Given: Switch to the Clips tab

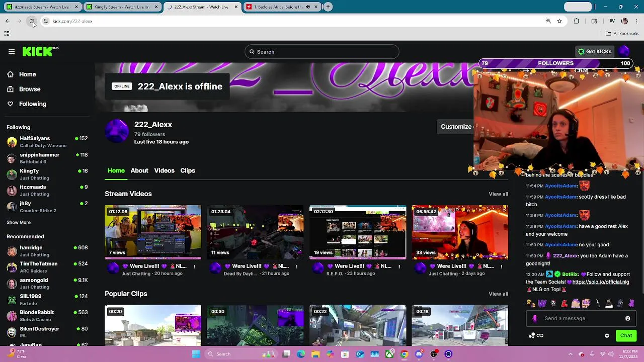Looking at the screenshot, I should click(x=188, y=170).
